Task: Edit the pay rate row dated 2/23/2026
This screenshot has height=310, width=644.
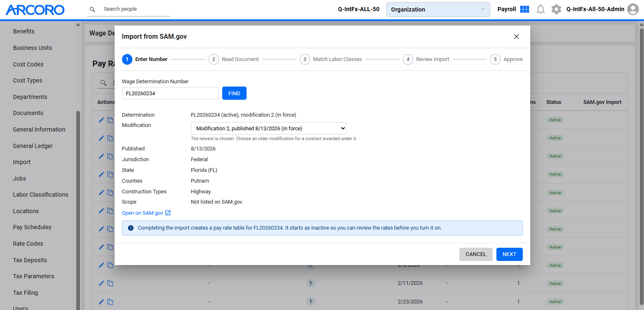Action: [x=101, y=301]
